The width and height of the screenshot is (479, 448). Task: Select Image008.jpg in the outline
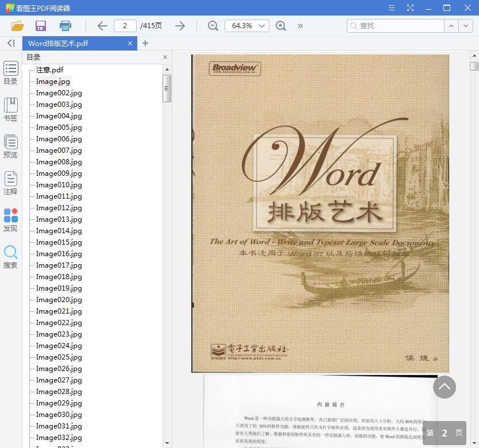click(59, 162)
